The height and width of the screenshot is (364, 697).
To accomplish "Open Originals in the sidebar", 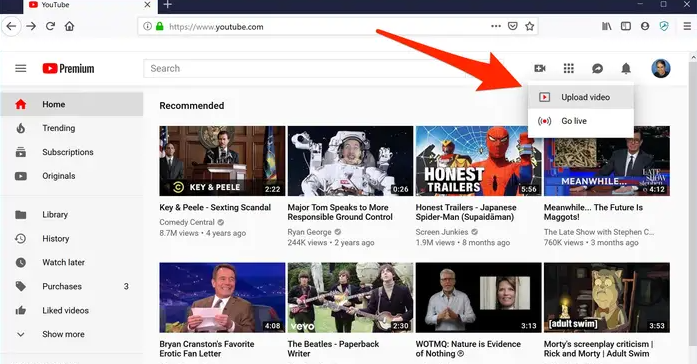I will click(x=72, y=176).
